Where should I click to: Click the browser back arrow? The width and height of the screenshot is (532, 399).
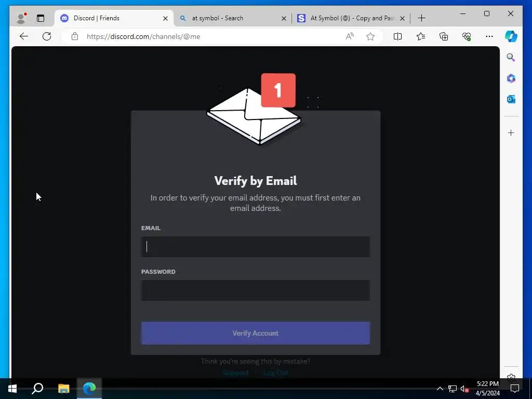[24, 36]
